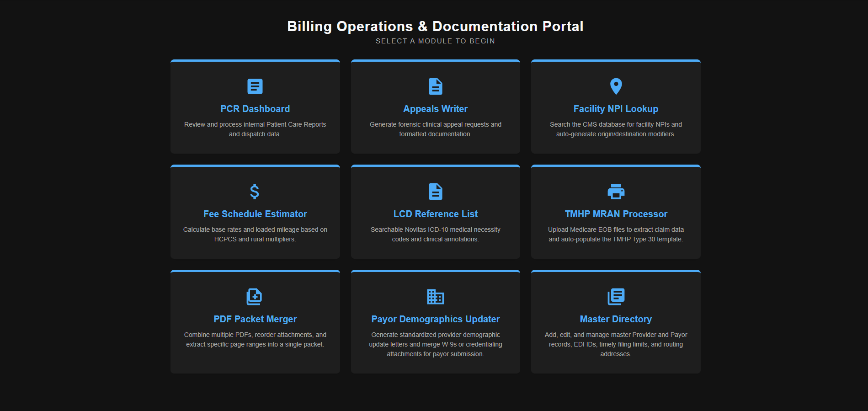Click the 'Calculate base rates and loaded mileage' description
The image size is (868, 411).
[255, 235]
